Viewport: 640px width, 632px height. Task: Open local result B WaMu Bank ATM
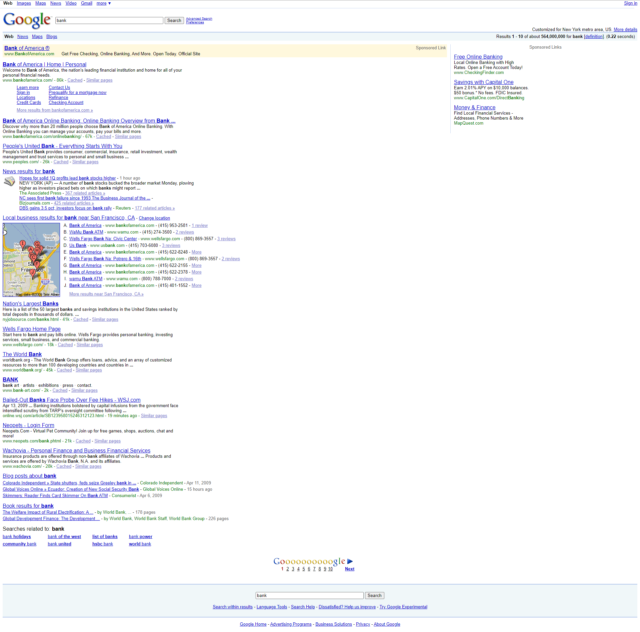click(86, 232)
